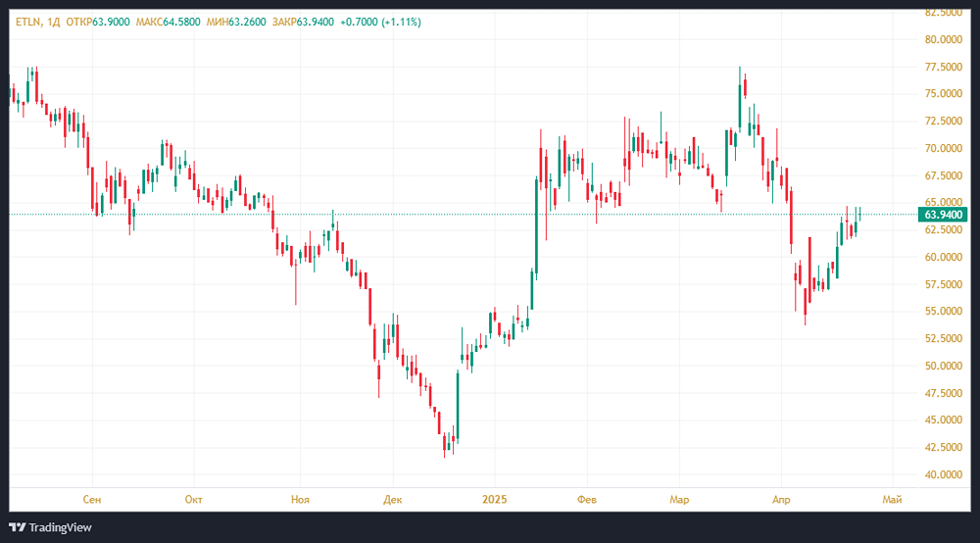
Task: Click the МАКС high value 64.5800
Action: tap(182, 23)
